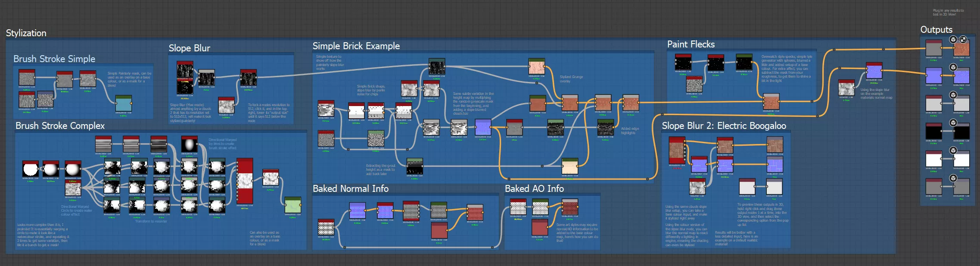Click the Slope Blur frame title
This screenshot has width=980, height=266.
coord(189,48)
